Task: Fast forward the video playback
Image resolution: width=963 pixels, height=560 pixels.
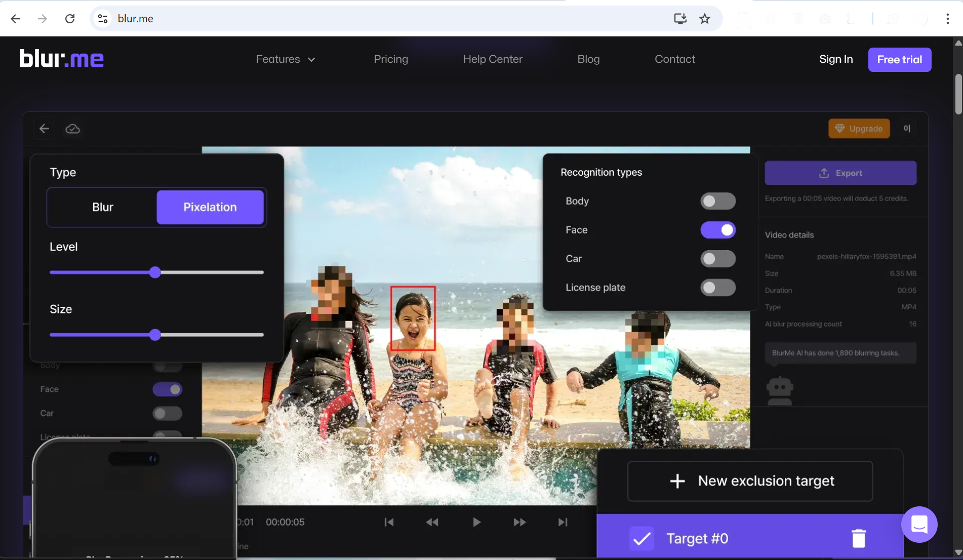Action: pos(519,522)
